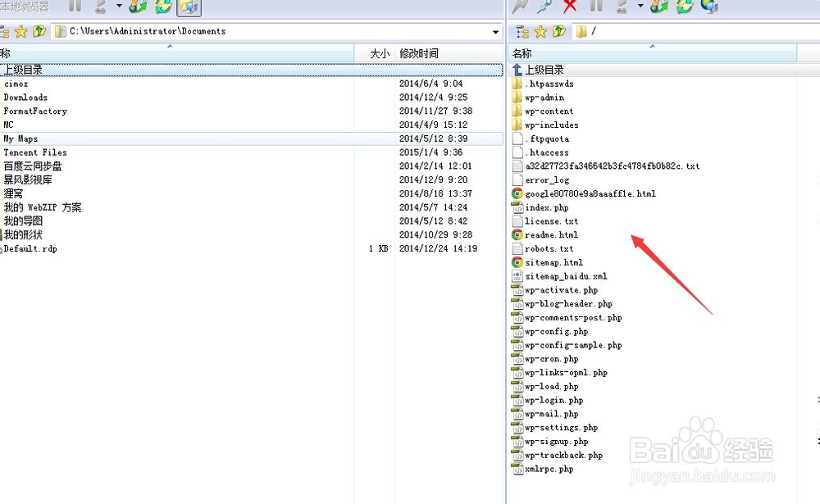The image size is (820, 504).
Task: Select wp-activate.php in the remote pane
Action: click(555, 290)
